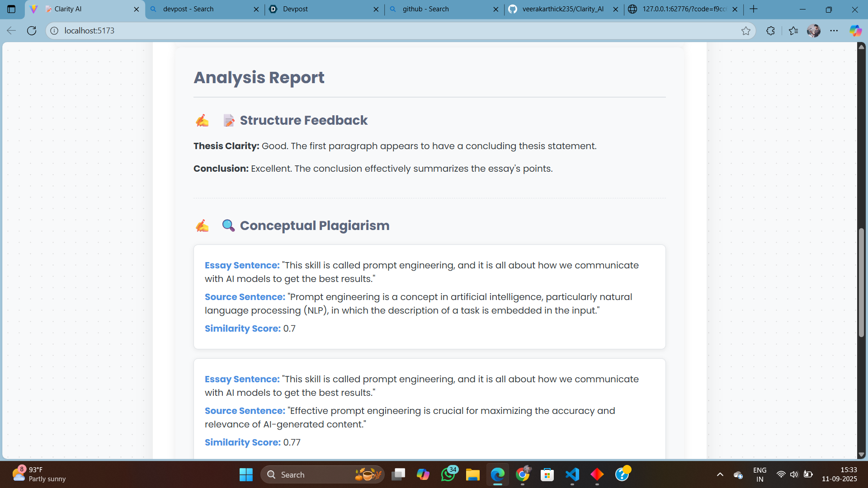Viewport: 868px width, 488px height.
Task: Switch to the github - Search tab
Action: coord(443,9)
